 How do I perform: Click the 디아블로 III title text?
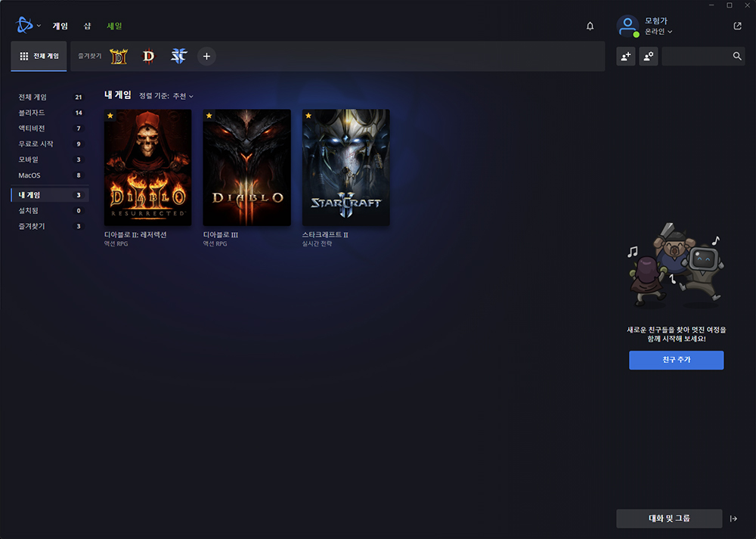coord(221,235)
